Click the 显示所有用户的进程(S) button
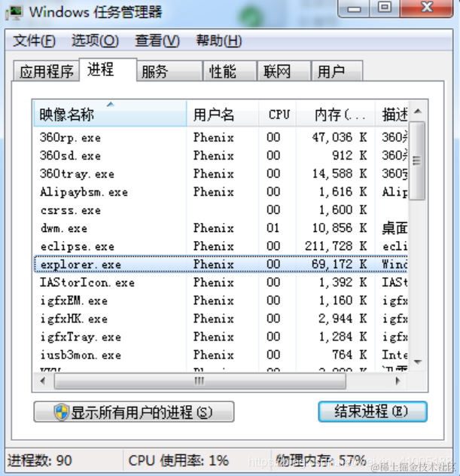 tap(134, 412)
